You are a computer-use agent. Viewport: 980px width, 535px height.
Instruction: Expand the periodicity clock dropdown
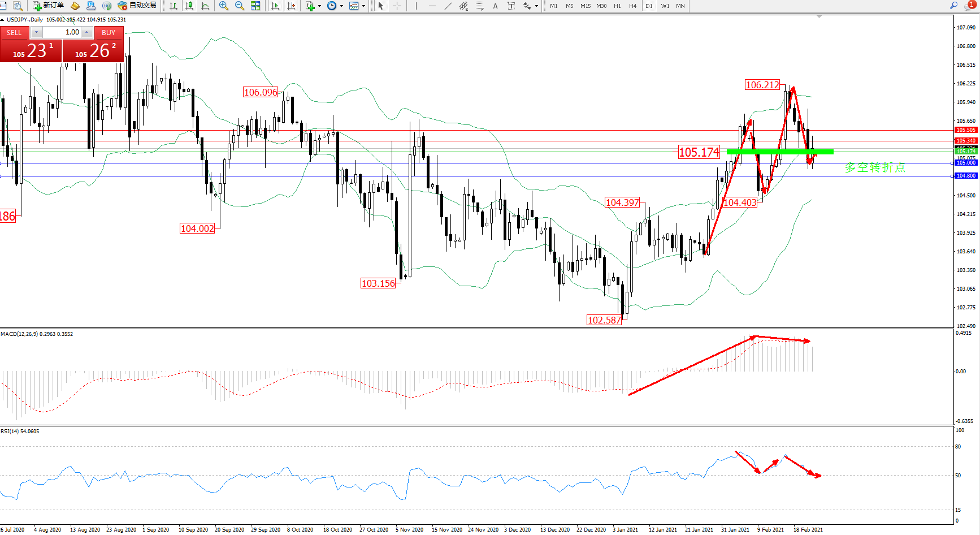point(341,6)
